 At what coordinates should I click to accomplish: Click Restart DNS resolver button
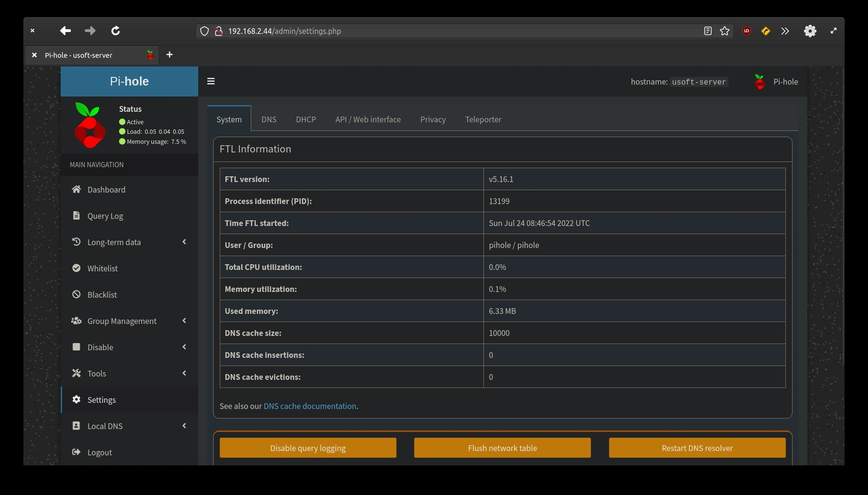(697, 448)
